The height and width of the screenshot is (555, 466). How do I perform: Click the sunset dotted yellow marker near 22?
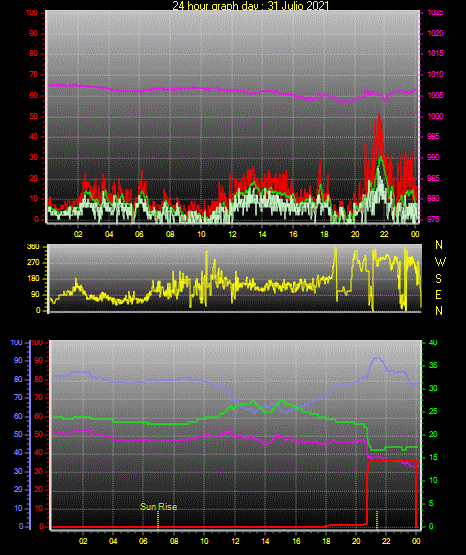[377, 520]
